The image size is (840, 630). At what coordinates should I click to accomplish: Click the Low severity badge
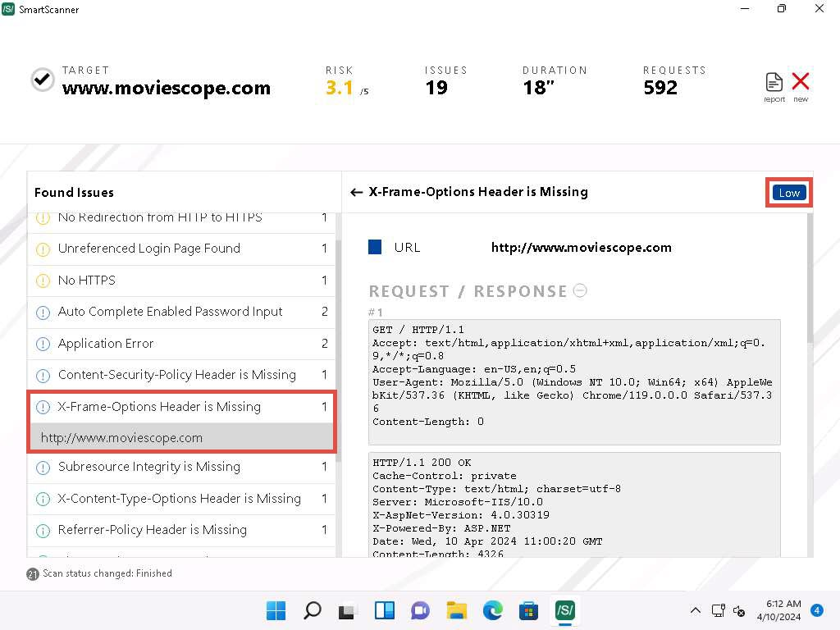coord(789,193)
